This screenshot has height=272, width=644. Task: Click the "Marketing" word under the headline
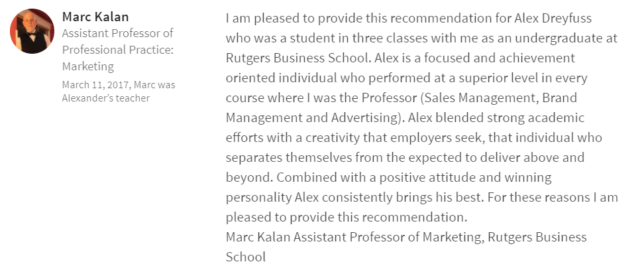pos(87,66)
